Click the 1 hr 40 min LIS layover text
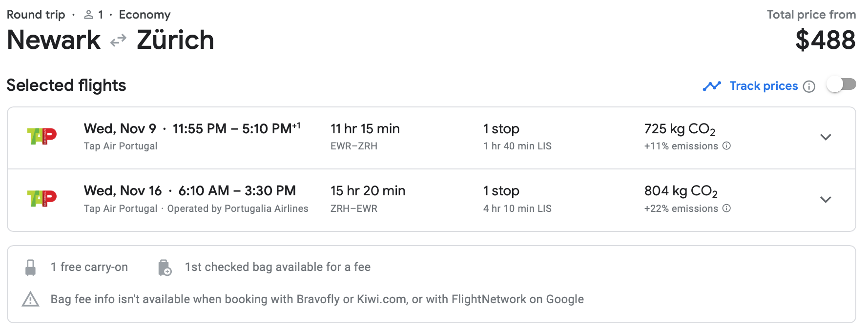 (517, 146)
